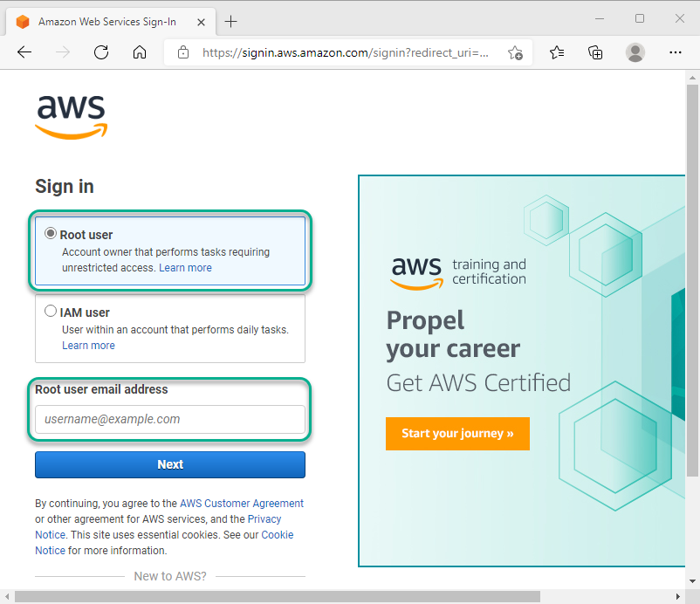Reload the page with refresh icon
Viewport: 700px width, 604px height.
point(101,52)
